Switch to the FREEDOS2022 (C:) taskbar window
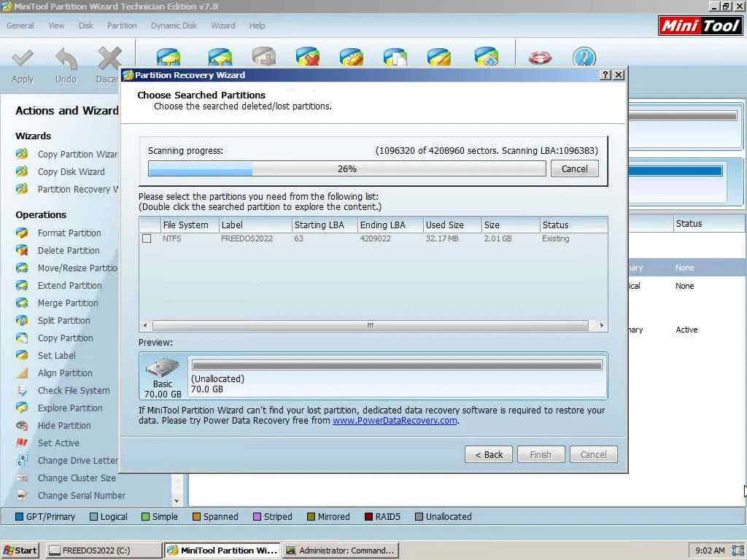This screenshot has width=747, height=560. (104, 551)
